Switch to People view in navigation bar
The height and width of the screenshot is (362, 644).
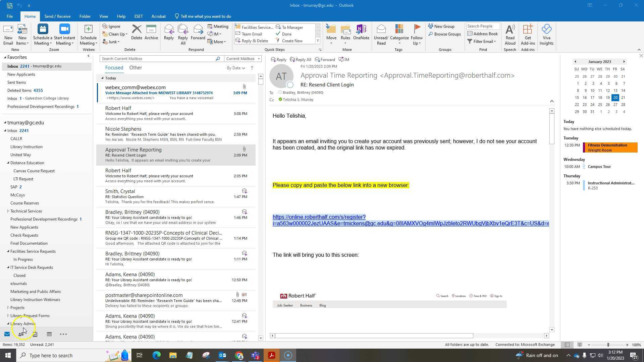[21, 334]
